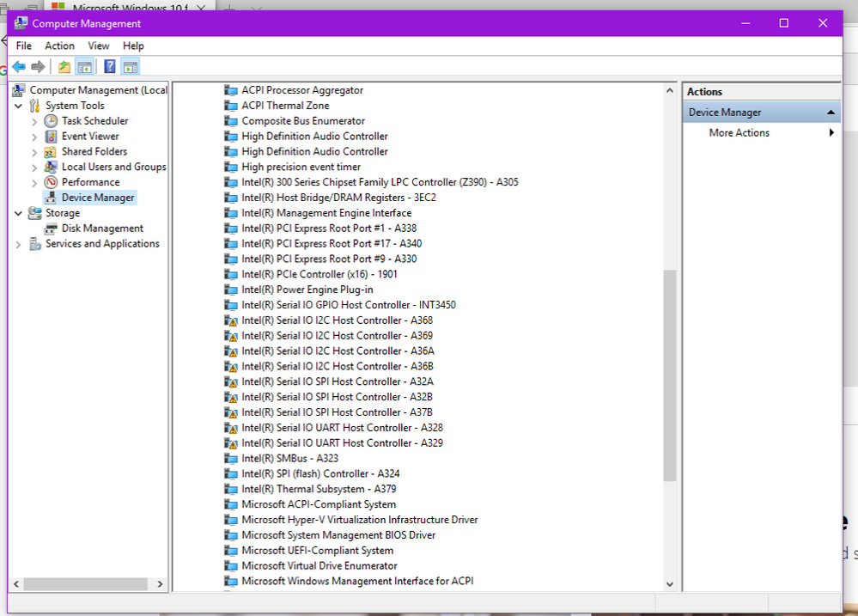Expand the Services and Applications node
Viewport: 858px width, 616px height.
(x=19, y=244)
